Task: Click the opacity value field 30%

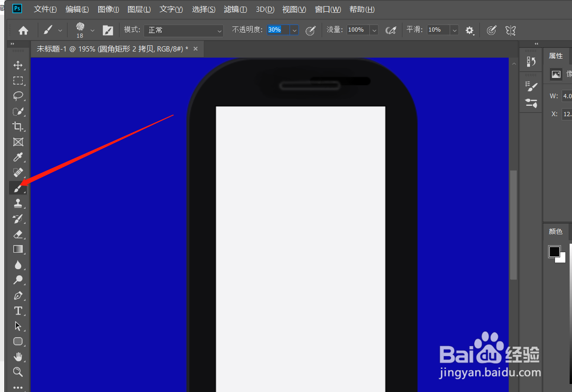Action: click(279, 30)
